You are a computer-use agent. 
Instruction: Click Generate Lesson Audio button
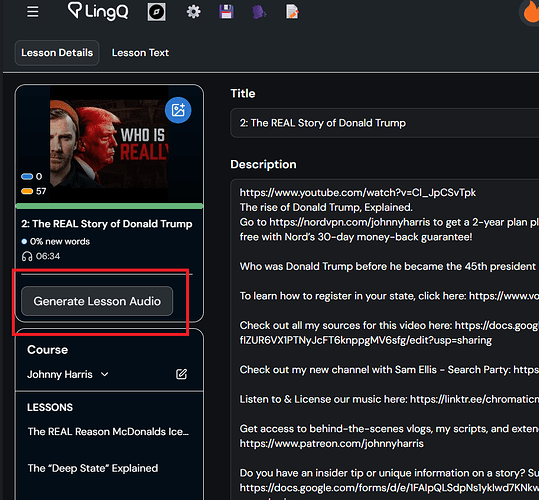[x=97, y=301]
